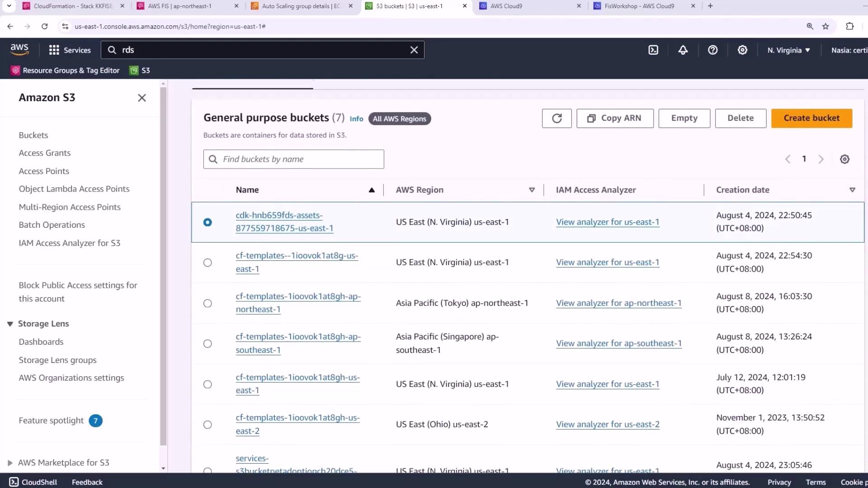The height and width of the screenshot is (488, 868).
Task: Open the table preferences gear icon
Action: pyautogui.click(x=844, y=159)
